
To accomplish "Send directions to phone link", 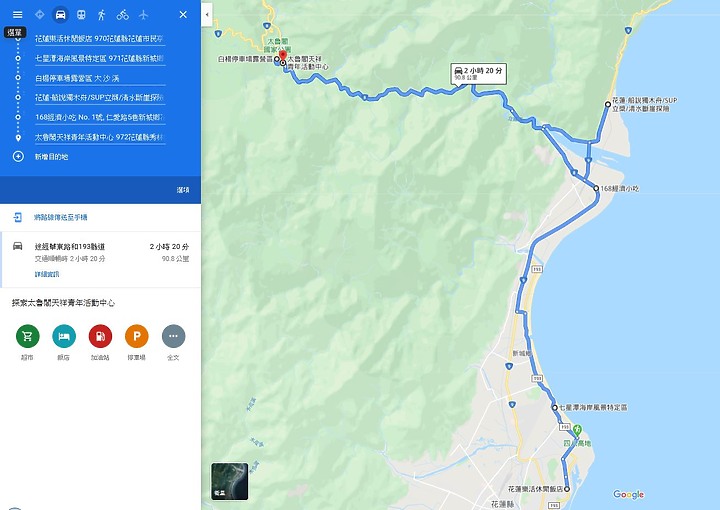I will point(61,217).
